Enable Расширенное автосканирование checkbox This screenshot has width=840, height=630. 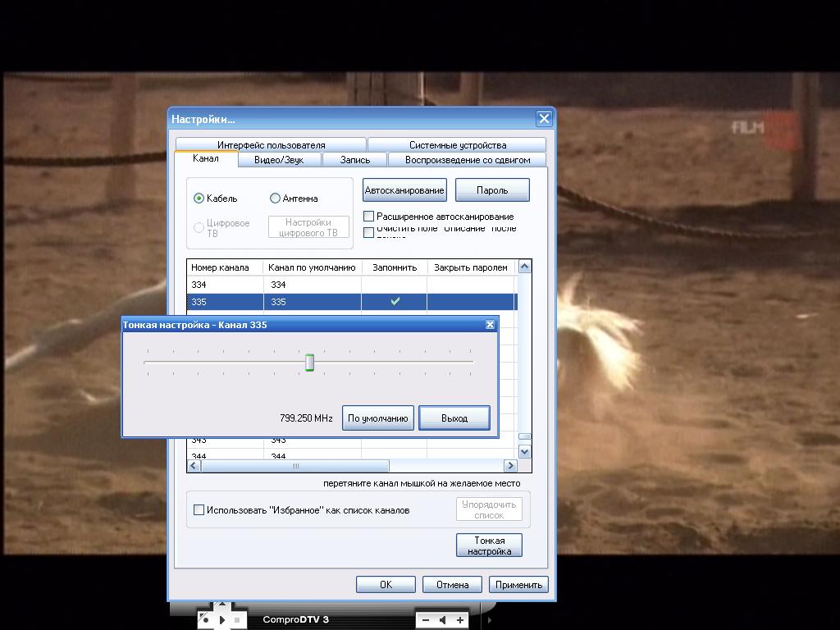point(369,217)
